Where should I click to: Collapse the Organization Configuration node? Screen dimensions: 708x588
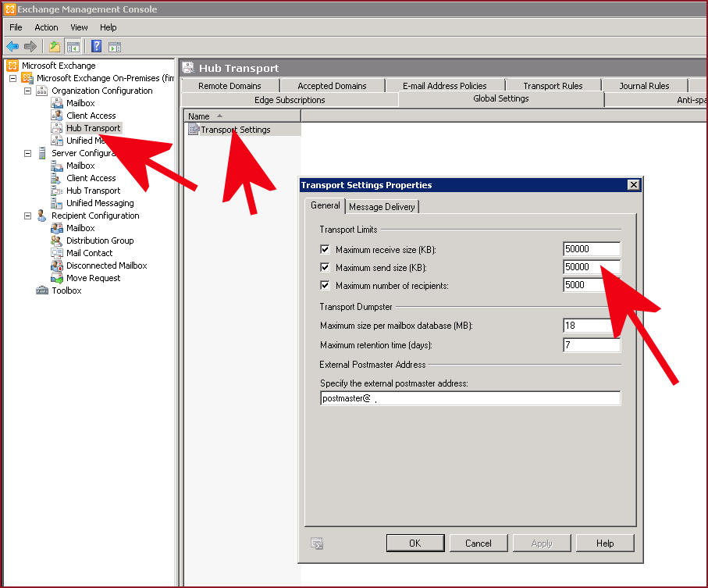27,91
